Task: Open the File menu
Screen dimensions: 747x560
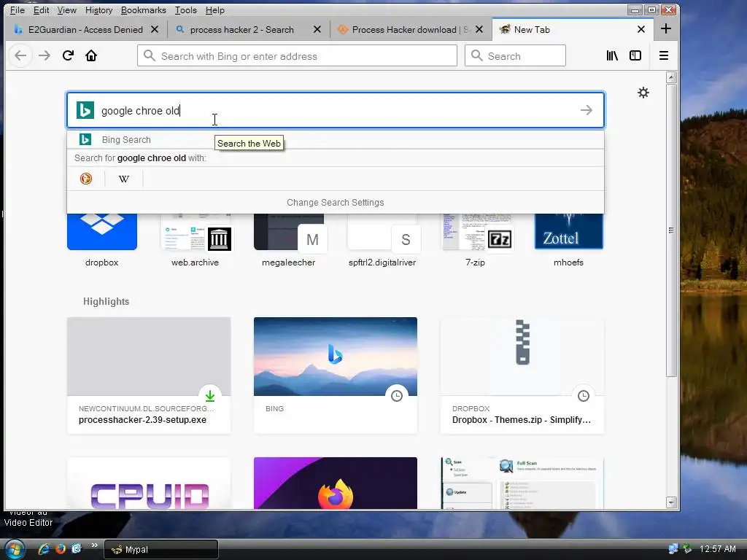Action: [x=18, y=10]
